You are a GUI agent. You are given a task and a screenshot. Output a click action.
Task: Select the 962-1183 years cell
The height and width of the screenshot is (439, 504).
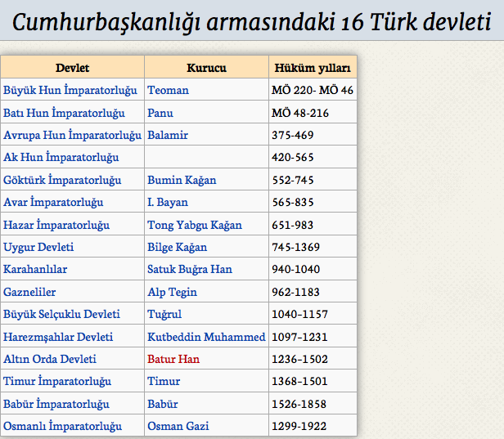click(x=313, y=292)
